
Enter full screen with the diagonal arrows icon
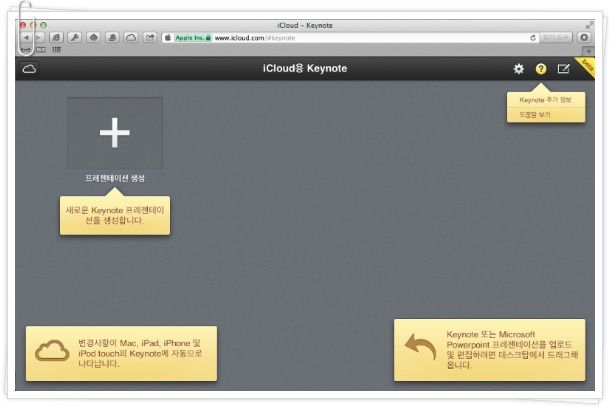click(590, 25)
